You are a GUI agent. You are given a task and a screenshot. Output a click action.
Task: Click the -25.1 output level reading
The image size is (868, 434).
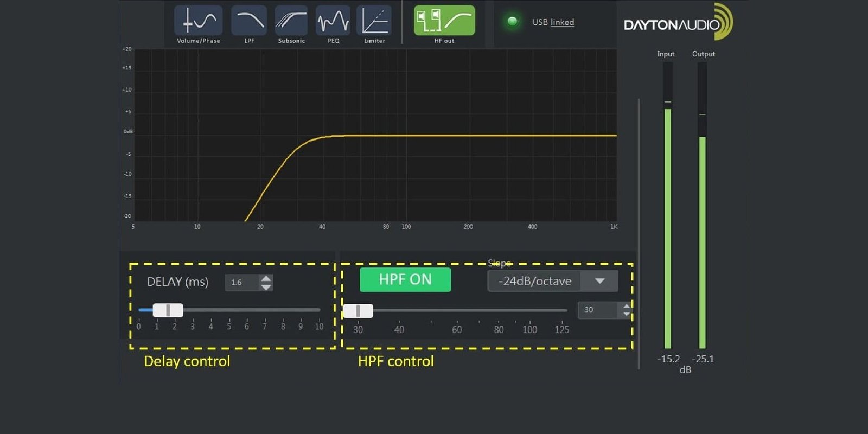click(703, 359)
